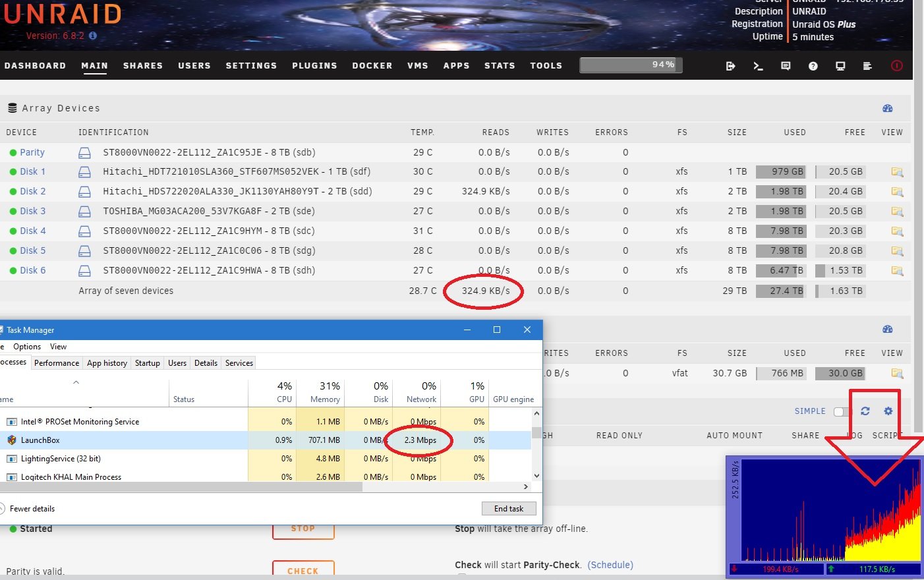Click the Array Devices dashboard gauge icon
The width and height of the screenshot is (924, 580).
pos(887,108)
